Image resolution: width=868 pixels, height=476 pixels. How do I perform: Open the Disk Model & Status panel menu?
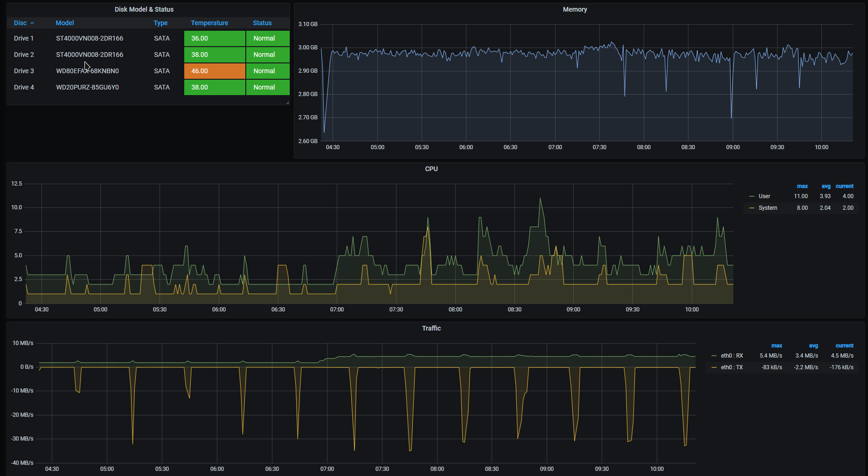(x=144, y=9)
